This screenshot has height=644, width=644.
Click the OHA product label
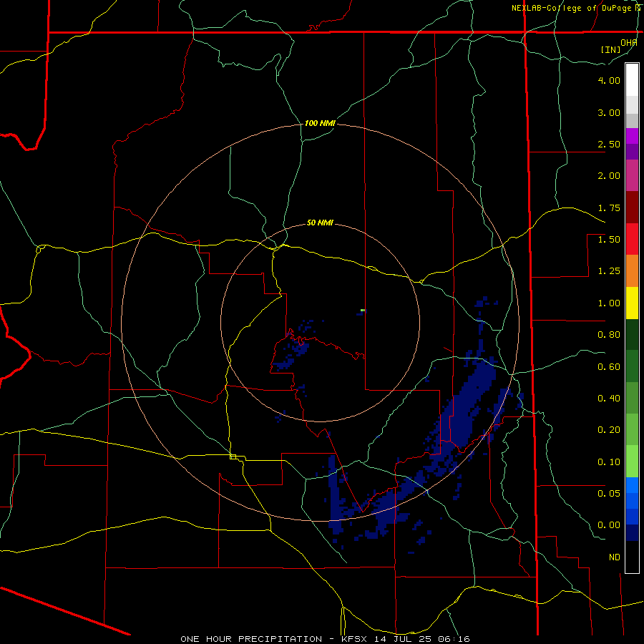point(629,43)
